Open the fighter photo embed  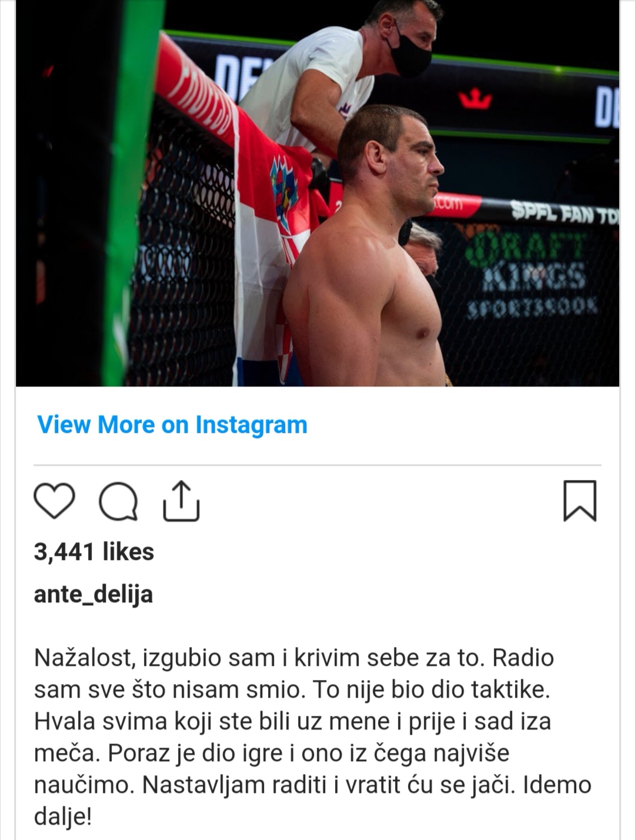[317, 193]
